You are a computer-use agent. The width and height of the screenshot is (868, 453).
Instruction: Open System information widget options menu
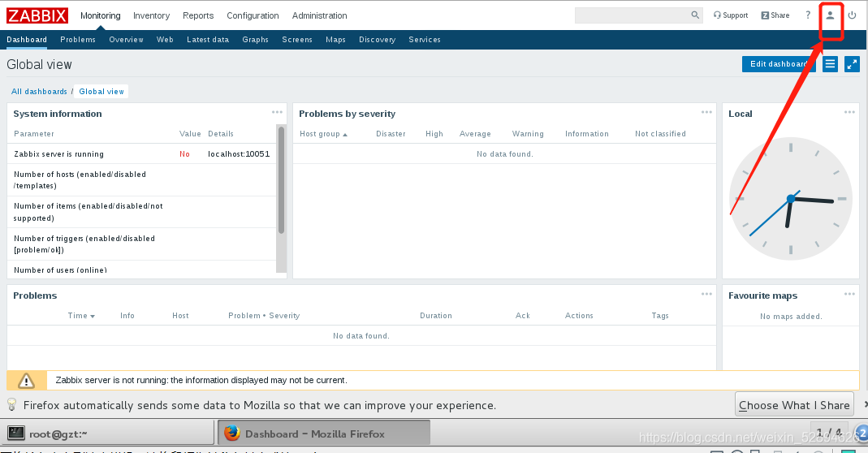277,112
